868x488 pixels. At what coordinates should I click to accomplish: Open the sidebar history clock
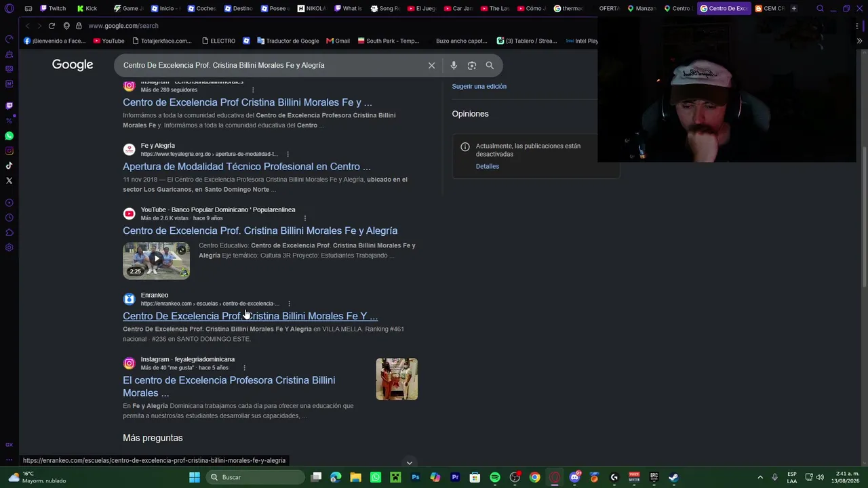9,218
